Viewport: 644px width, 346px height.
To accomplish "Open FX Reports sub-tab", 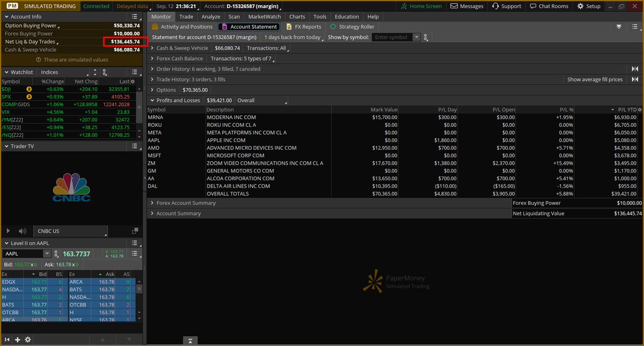I will [x=304, y=27].
